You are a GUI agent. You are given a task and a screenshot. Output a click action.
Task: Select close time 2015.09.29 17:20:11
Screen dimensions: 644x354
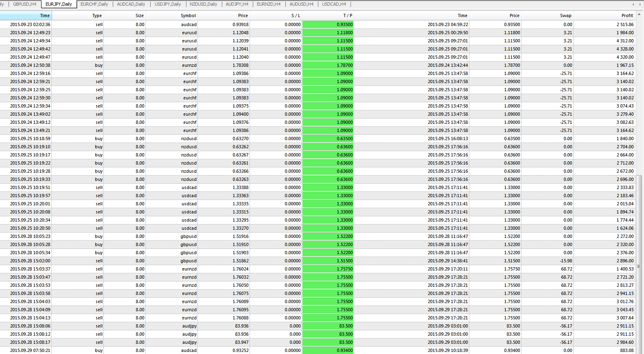[x=448, y=269]
